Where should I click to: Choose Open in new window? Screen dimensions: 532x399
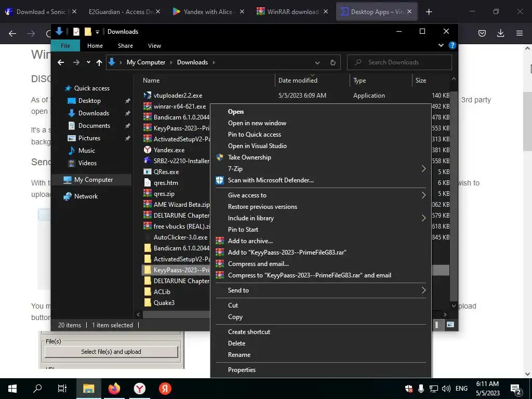pos(257,123)
